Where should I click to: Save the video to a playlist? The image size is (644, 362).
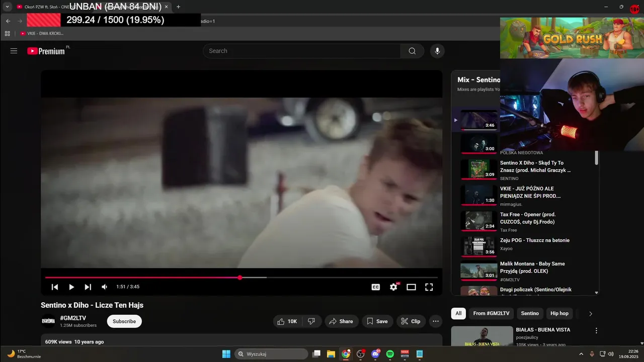(377, 321)
